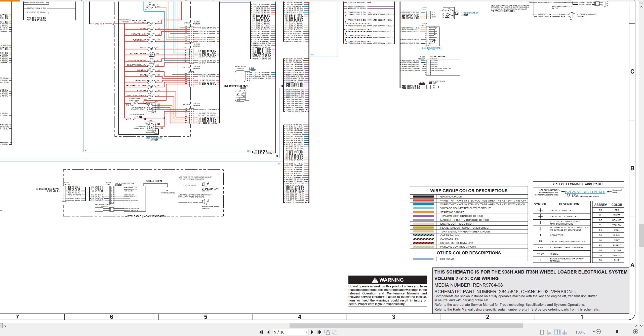This screenshot has width=644, height=336.
Task: Go to the first page
Action: pyautogui.click(x=261, y=332)
